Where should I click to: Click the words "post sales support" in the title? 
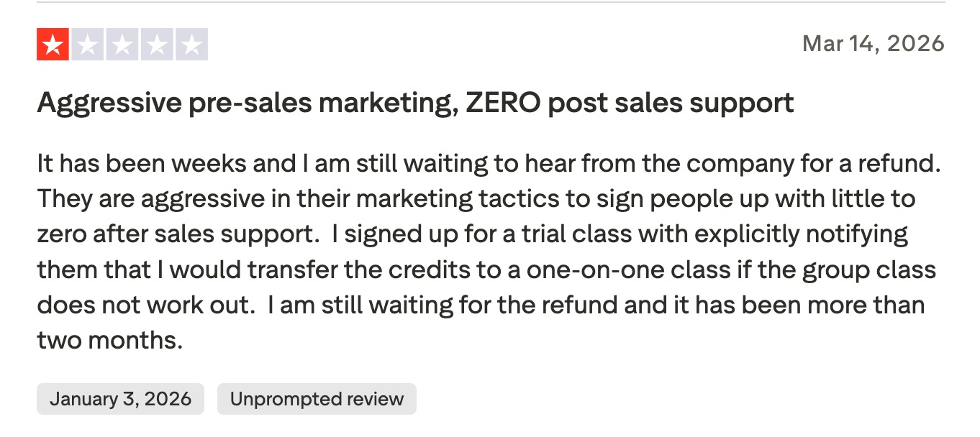pos(671,103)
